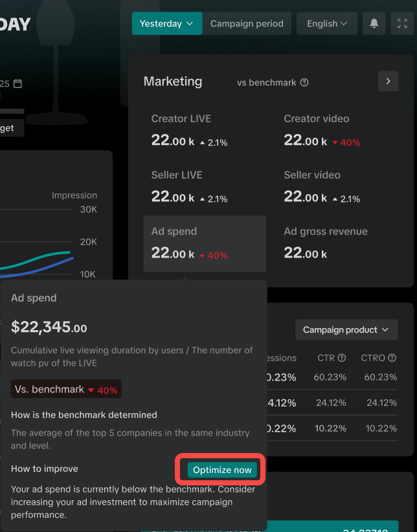Select the Creator video metric card

point(337,131)
